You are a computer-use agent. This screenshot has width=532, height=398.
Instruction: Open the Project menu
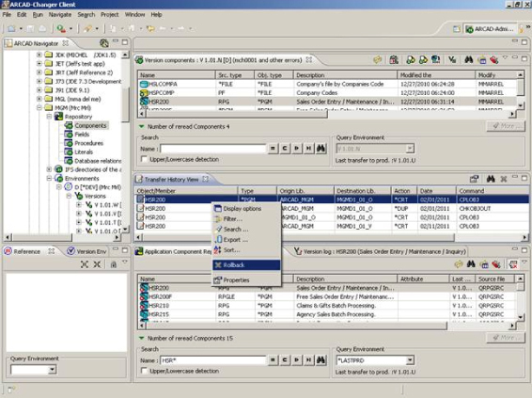[x=110, y=15]
